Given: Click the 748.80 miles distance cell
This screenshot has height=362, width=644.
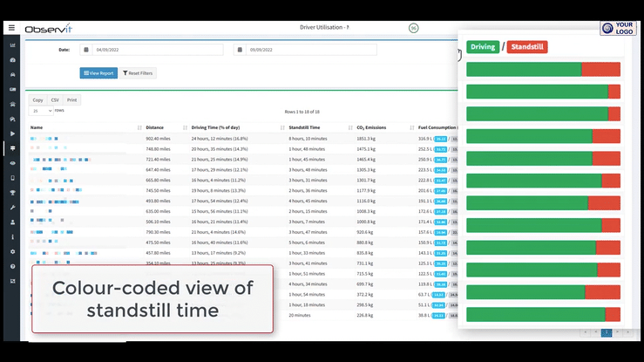Looking at the screenshot, I should click(158, 149).
